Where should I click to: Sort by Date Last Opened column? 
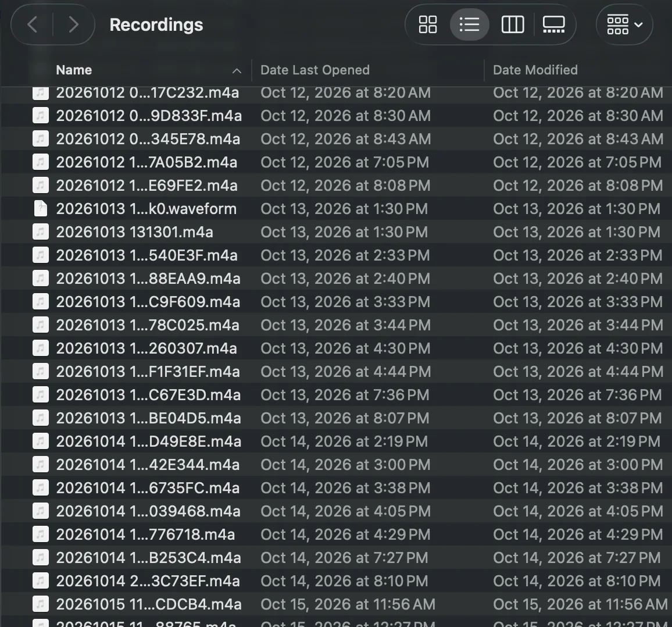315,70
